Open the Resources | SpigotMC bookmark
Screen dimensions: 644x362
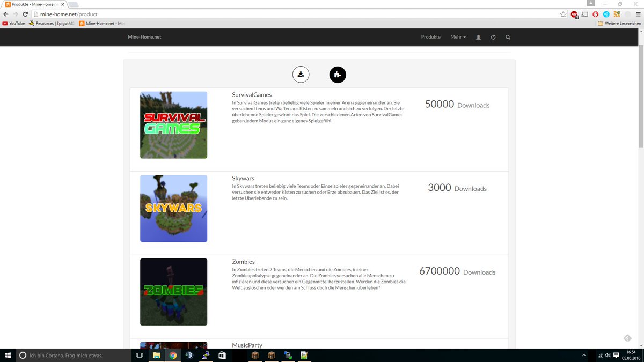(52, 23)
